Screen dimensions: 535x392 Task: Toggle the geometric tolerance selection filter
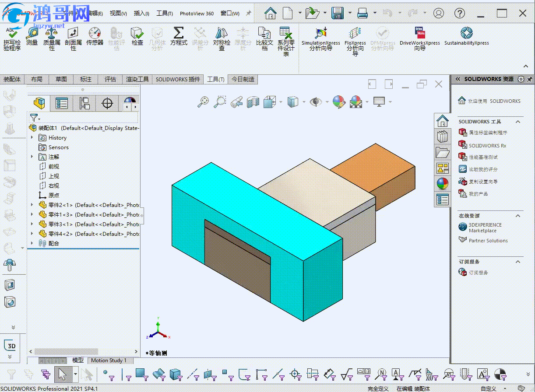[x=364, y=375]
